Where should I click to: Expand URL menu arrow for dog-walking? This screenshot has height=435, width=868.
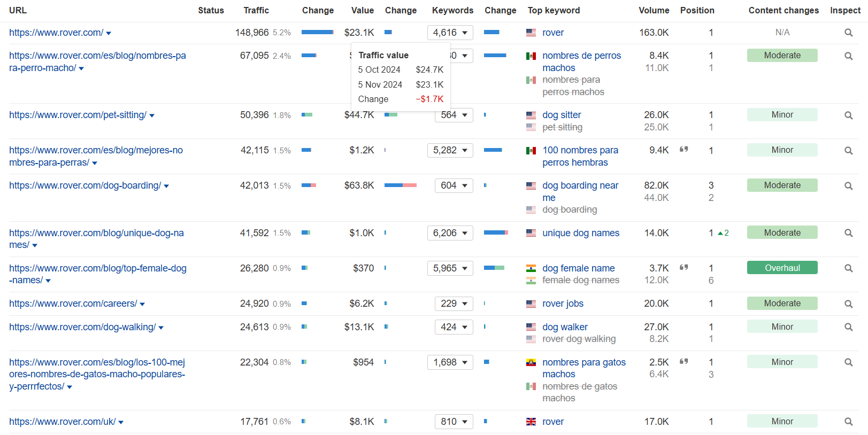[x=161, y=328]
